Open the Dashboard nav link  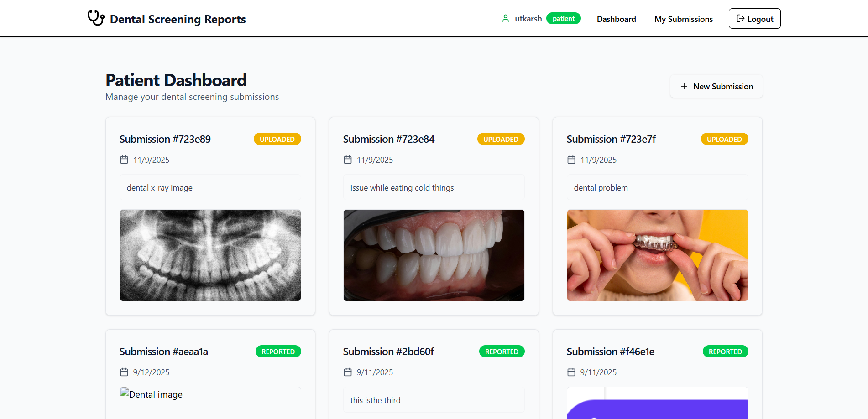[616, 19]
